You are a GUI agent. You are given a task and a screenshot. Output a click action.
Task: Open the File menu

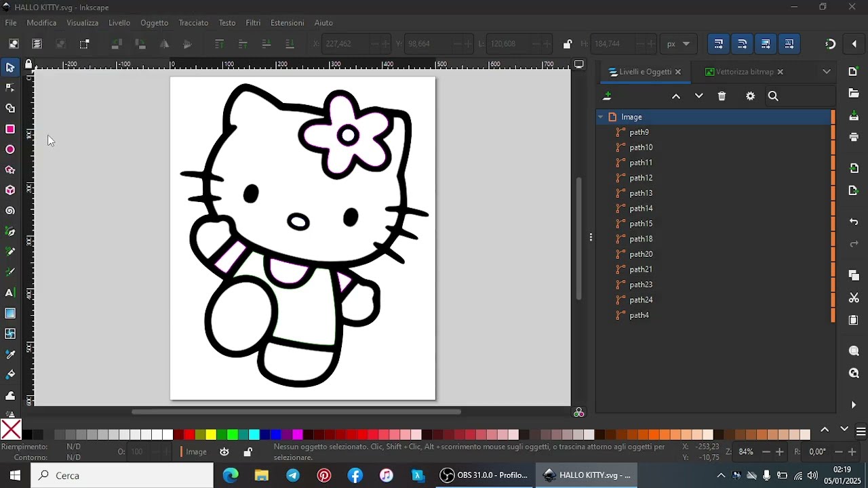11,23
